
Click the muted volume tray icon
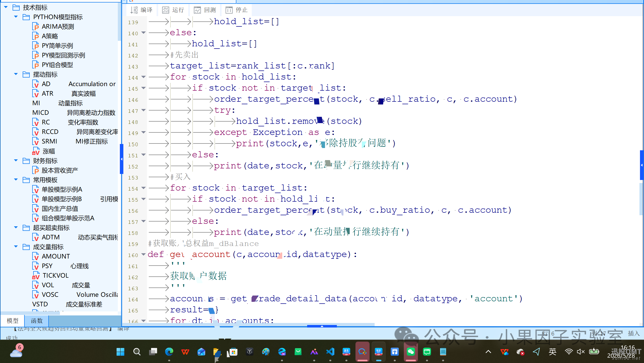581,352
